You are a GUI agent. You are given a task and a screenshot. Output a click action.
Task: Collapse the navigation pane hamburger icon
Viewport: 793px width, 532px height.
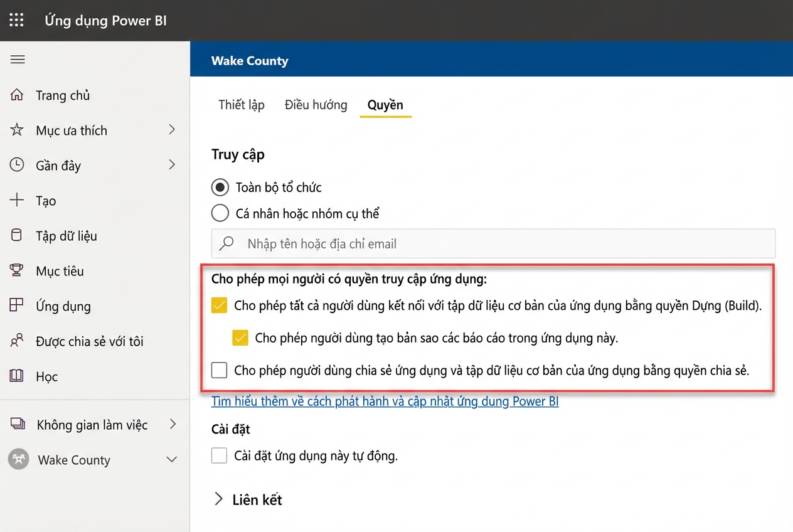[x=18, y=60]
